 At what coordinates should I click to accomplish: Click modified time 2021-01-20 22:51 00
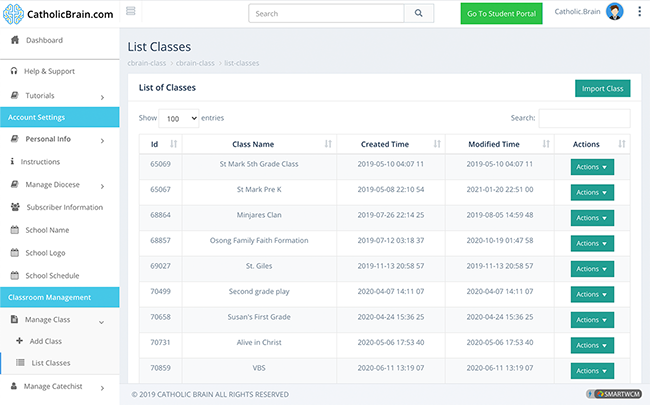(x=500, y=189)
